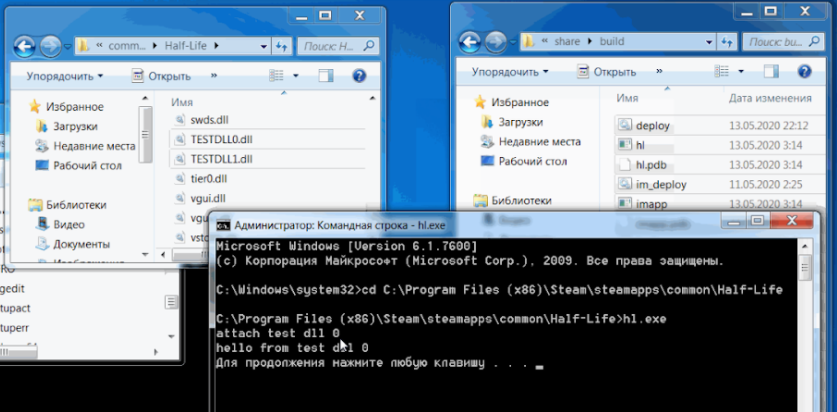Click Имя column header in Half-Life window

182,102
